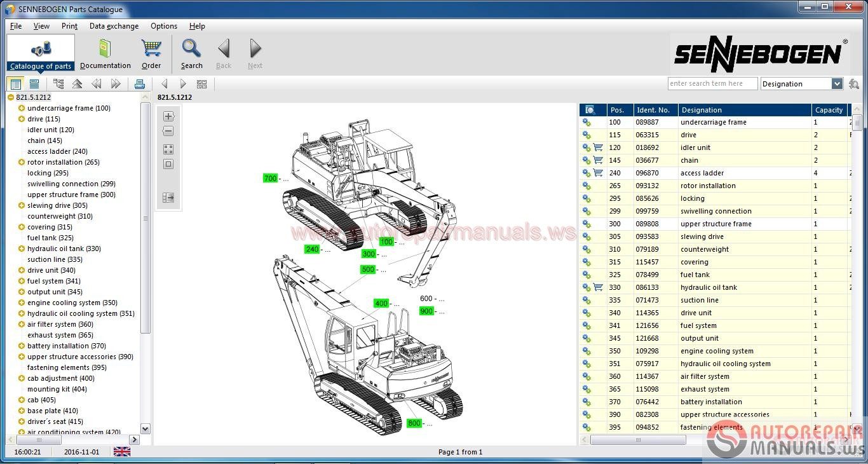Open the Catalogue of parts section
The width and height of the screenshot is (868, 464).
click(41, 53)
